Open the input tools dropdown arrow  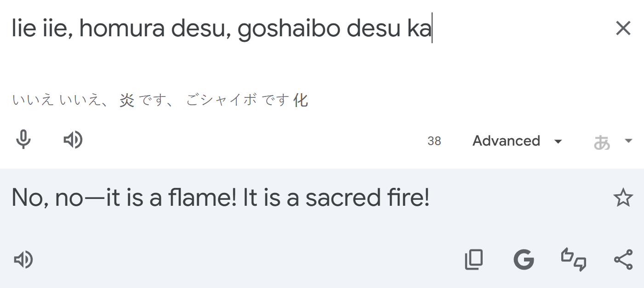[x=628, y=141]
